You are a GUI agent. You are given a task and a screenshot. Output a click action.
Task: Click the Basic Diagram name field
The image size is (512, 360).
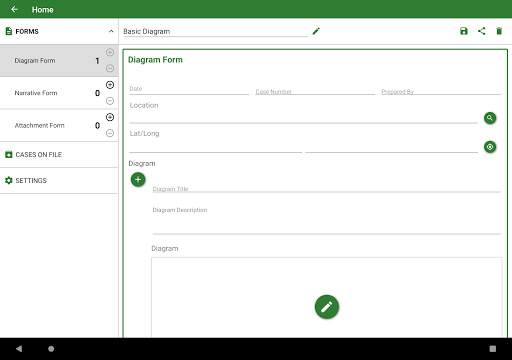tap(215, 31)
